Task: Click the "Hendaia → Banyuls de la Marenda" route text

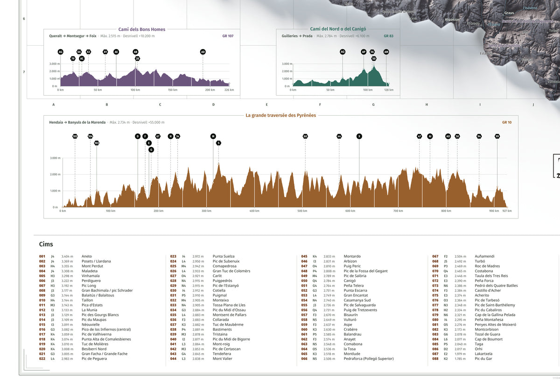Action: (77, 122)
